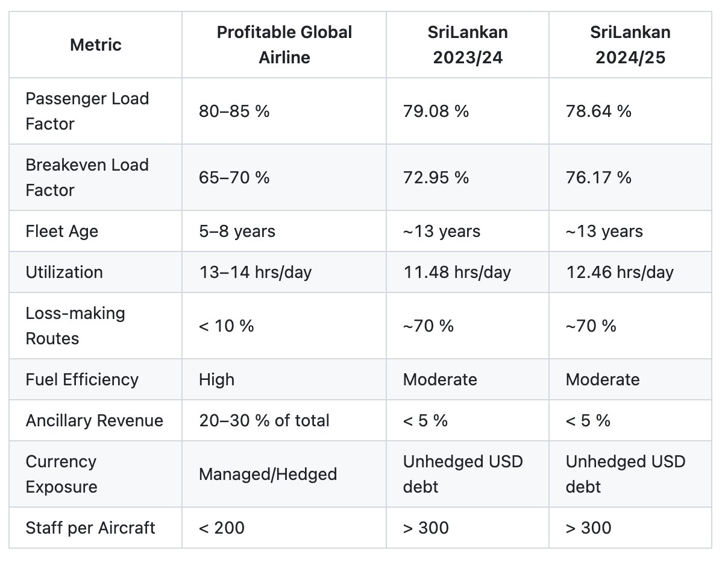Click the < 10 % loss-making cell
Viewport: 728px width, 568px height.
(x=226, y=326)
